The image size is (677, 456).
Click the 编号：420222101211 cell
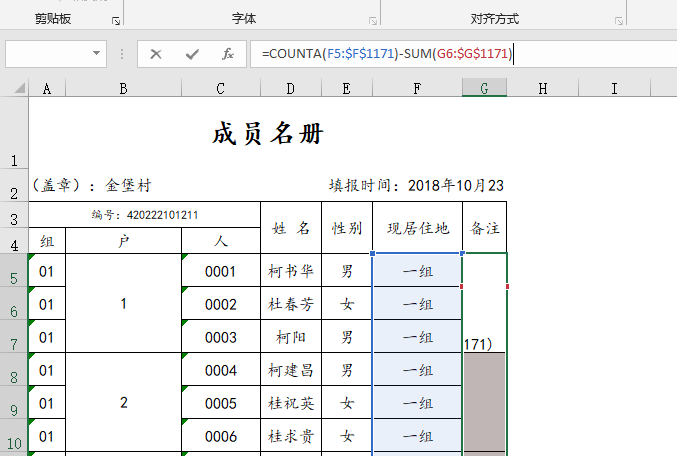[145, 215]
